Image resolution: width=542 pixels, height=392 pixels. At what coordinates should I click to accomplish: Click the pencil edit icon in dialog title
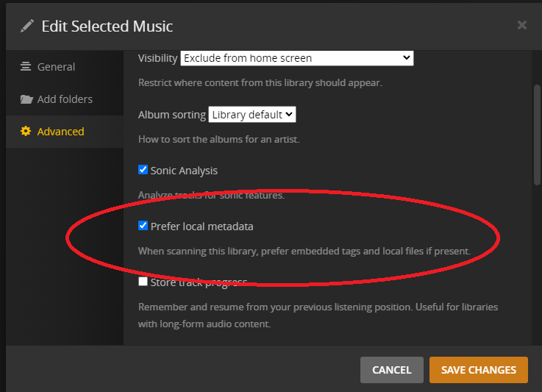coord(27,26)
